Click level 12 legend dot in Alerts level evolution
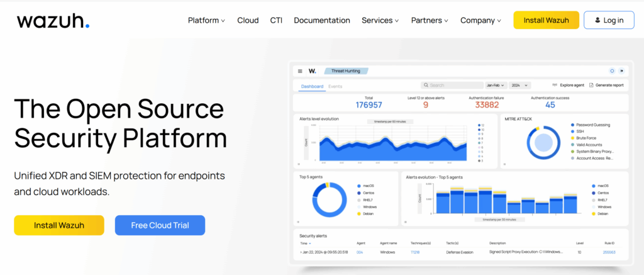 [x=479, y=125]
